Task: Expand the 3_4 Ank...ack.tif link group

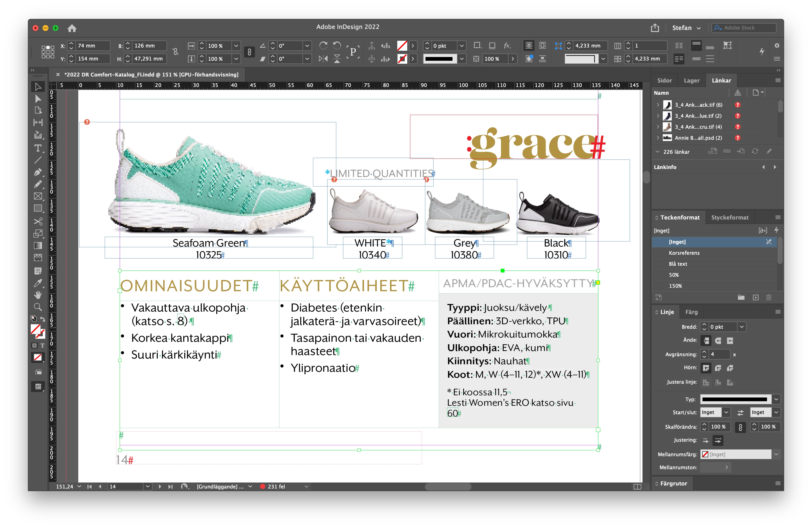Action: [x=658, y=105]
